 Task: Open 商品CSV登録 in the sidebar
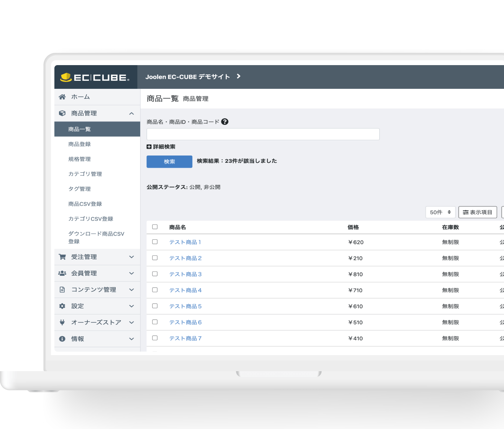click(x=85, y=204)
